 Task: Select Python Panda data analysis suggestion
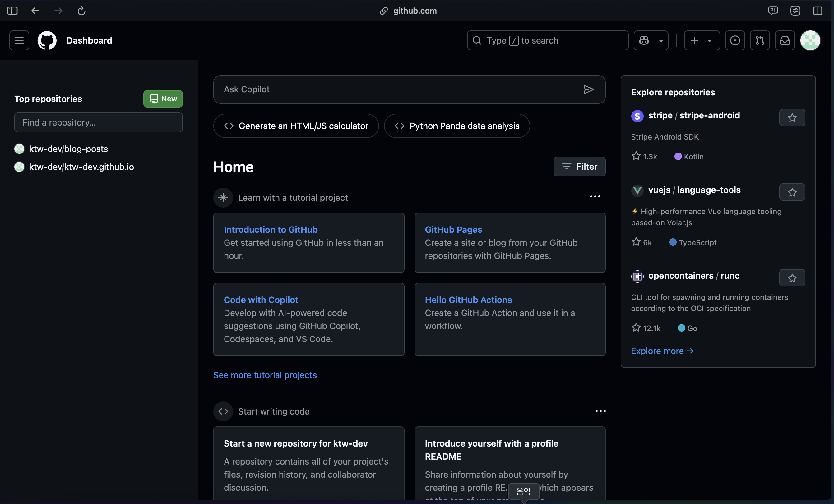click(457, 126)
